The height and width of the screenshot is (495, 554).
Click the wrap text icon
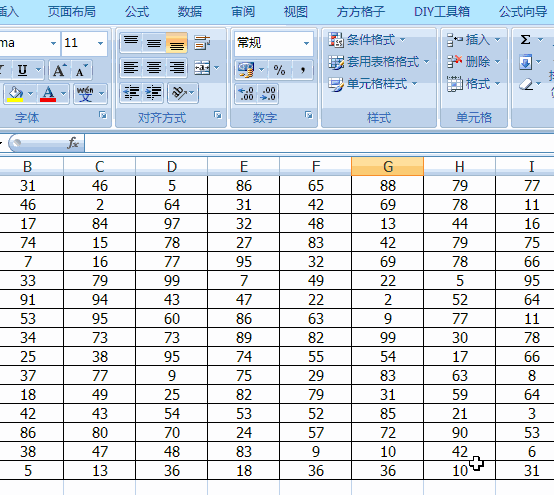click(202, 43)
